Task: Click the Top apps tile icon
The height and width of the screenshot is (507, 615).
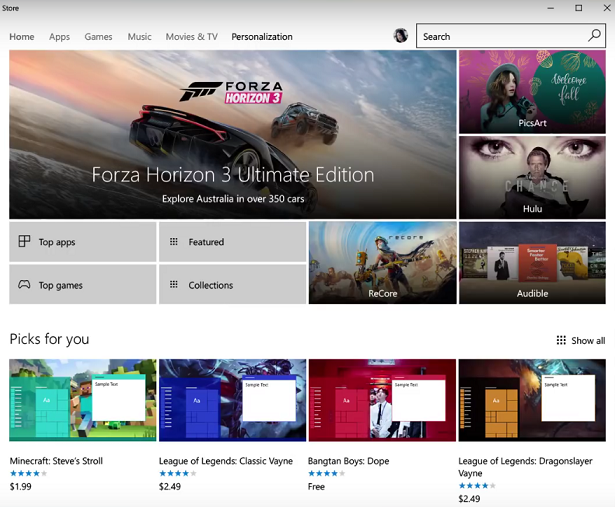Action: click(24, 241)
